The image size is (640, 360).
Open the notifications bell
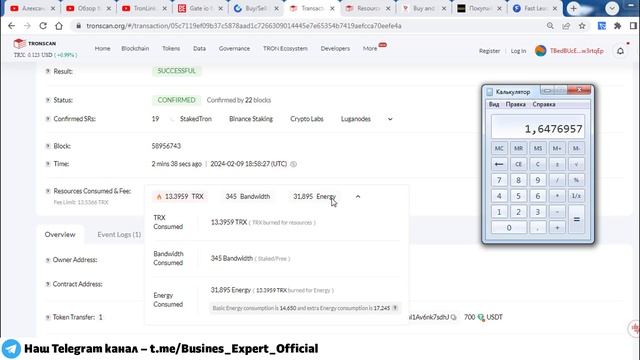pyautogui.click(x=620, y=51)
